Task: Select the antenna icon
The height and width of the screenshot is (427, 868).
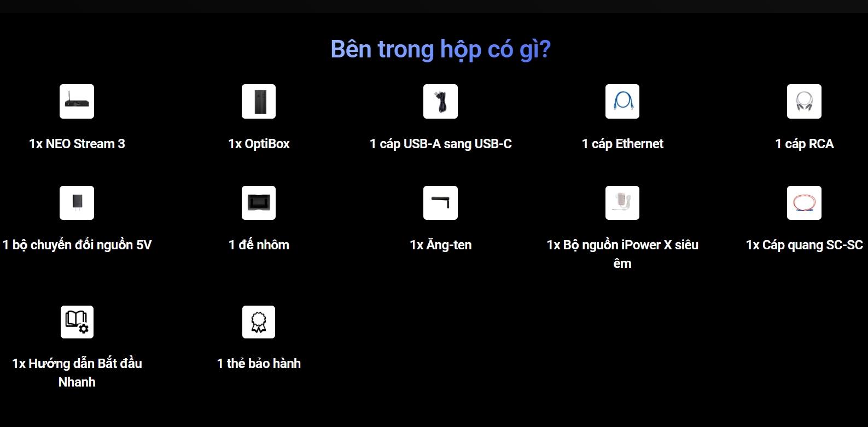Action: tap(440, 203)
